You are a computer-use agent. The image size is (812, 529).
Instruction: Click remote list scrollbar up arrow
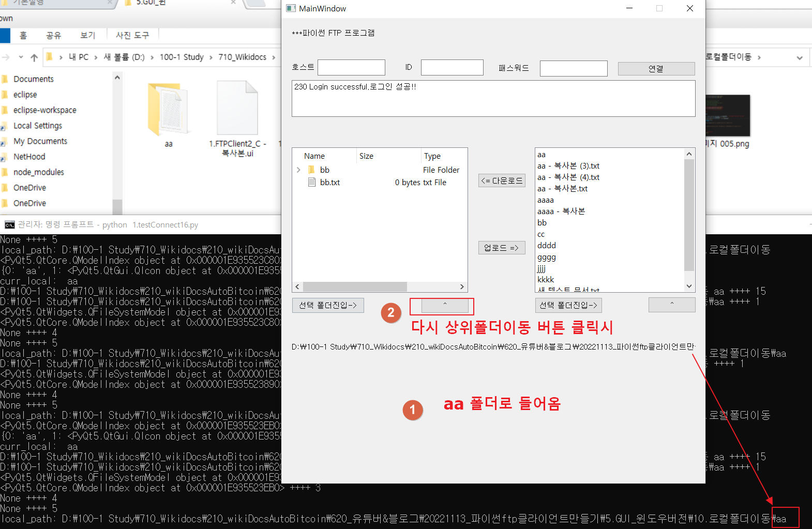[x=689, y=154]
